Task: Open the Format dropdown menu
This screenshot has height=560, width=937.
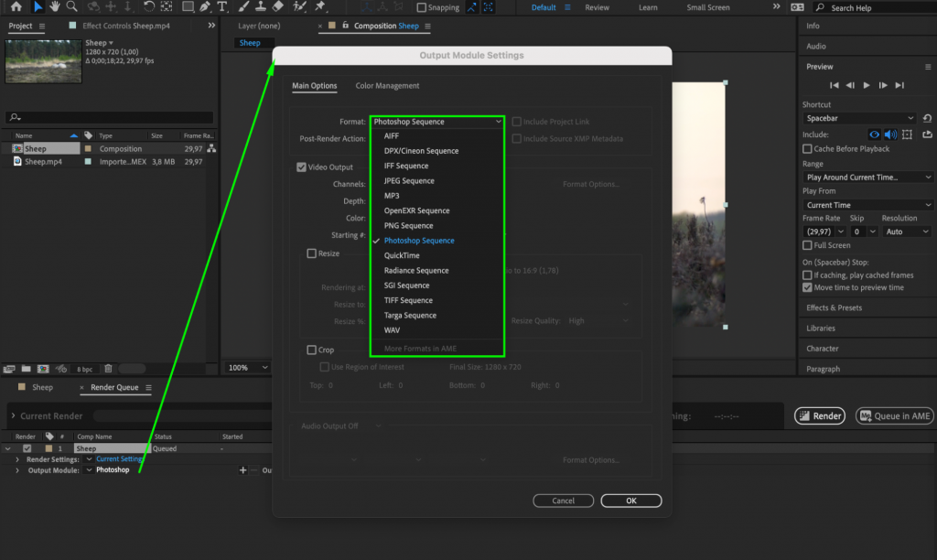Action: pyautogui.click(x=437, y=121)
